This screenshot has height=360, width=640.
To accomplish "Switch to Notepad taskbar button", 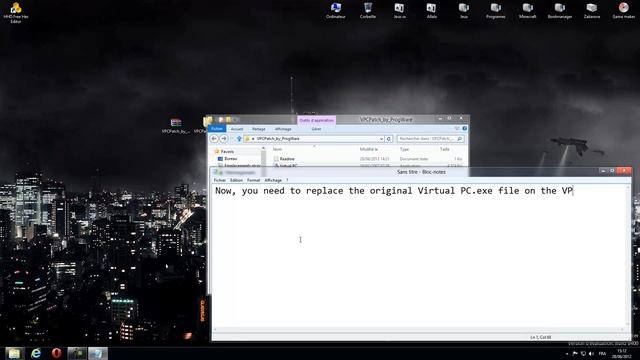I will 98,353.
